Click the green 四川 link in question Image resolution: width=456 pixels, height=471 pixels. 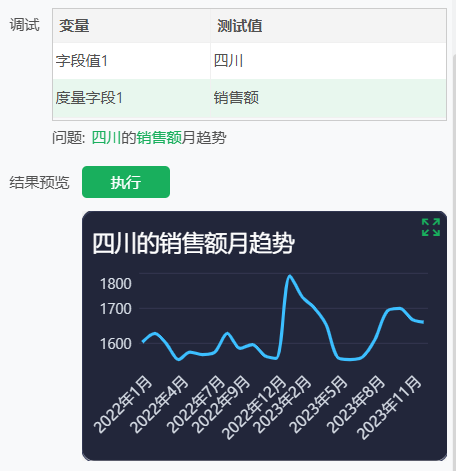click(106, 138)
